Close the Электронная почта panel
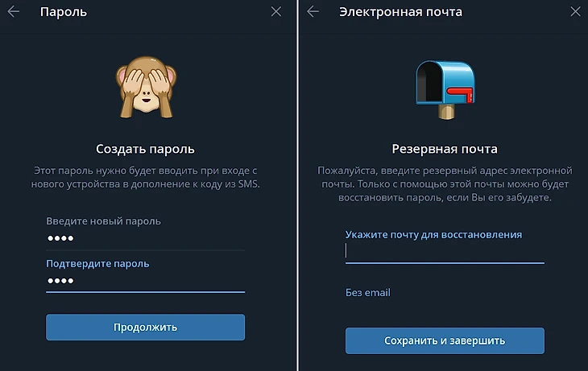The width and height of the screenshot is (588, 371). pyautogui.click(x=575, y=11)
